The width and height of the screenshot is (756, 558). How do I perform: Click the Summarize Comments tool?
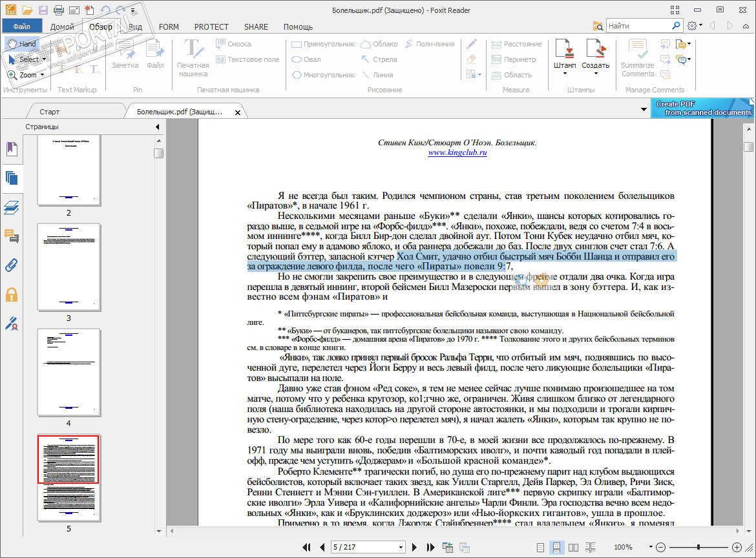[x=637, y=58]
